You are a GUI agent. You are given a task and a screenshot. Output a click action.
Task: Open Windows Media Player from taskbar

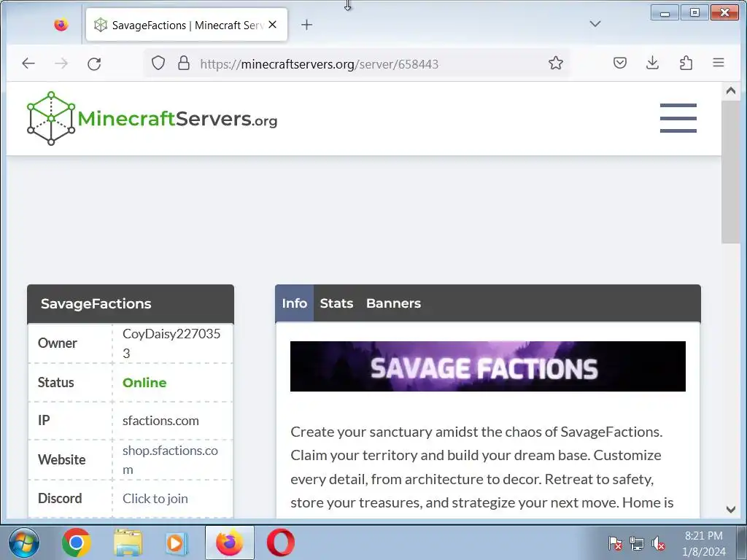pos(177,542)
